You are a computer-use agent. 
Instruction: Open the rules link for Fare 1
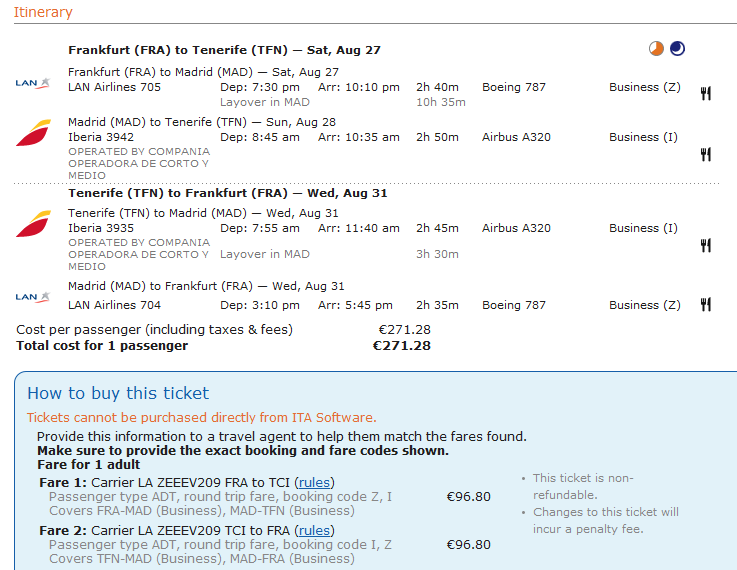coord(316,483)
